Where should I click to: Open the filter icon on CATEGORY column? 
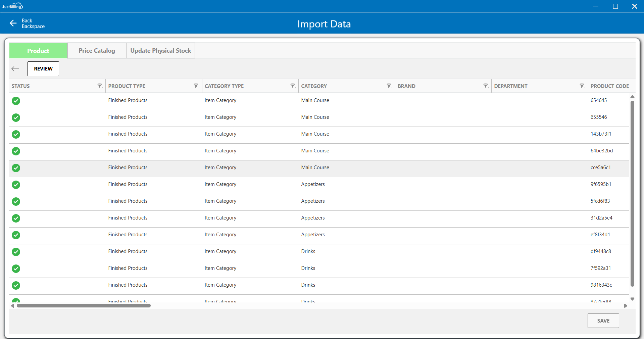click(x=389, y=86)
